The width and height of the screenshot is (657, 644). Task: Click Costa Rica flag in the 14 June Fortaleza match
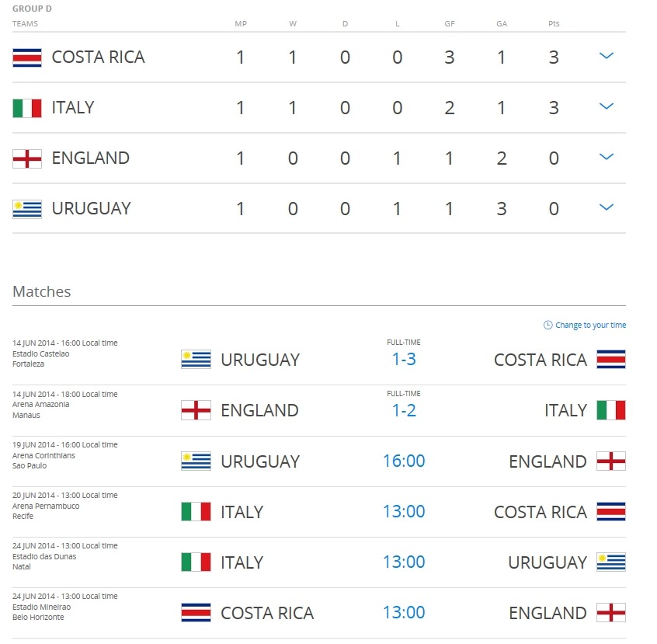(611, 360)
